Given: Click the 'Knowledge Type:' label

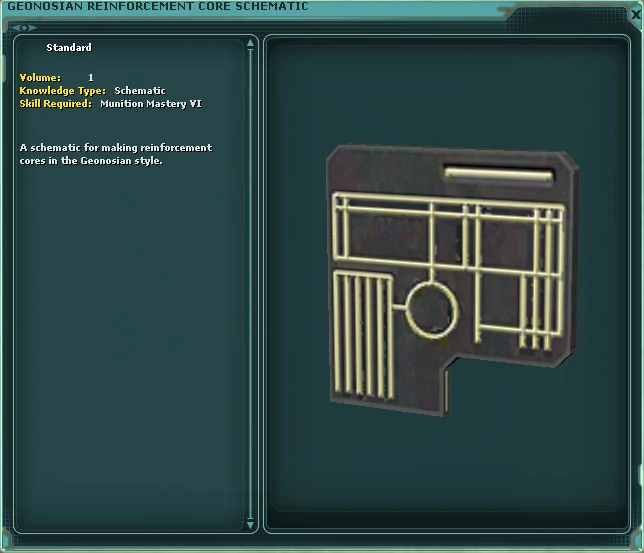Looking at the screenshot, I should click(62, 91).
